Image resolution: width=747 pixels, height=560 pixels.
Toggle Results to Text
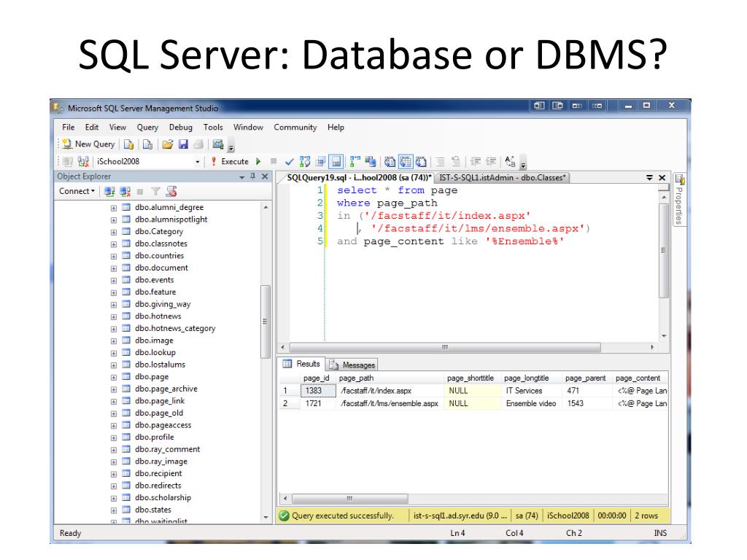[x=390, y=162]
